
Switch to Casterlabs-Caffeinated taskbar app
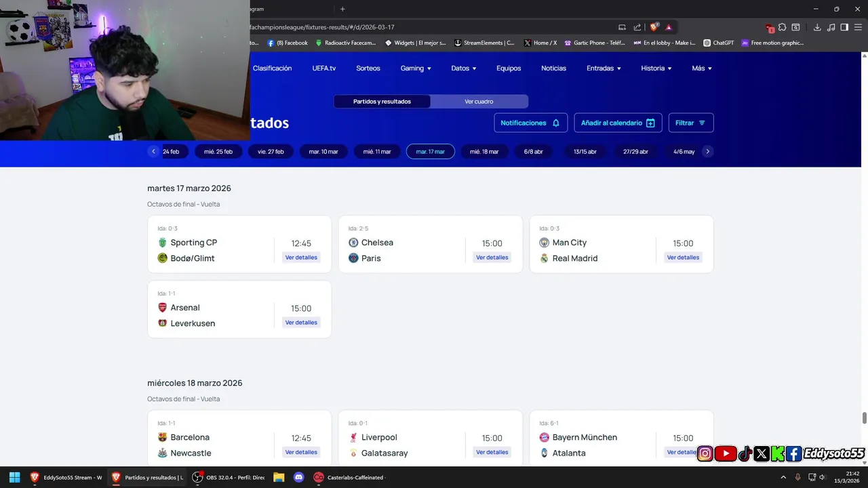click(349, 477)
